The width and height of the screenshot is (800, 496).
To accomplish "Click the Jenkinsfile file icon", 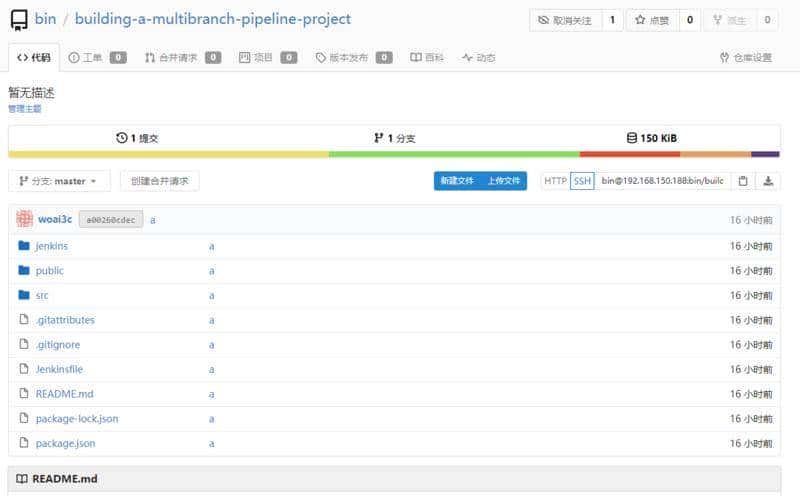I will click(24, 368).
